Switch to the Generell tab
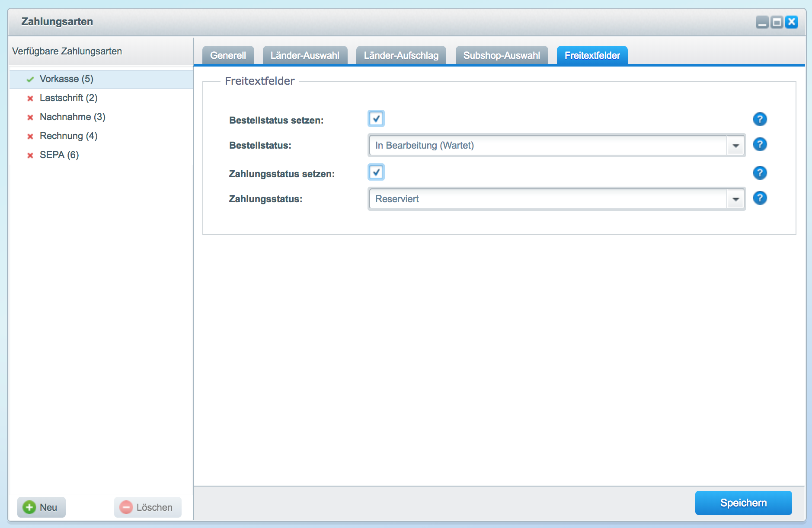Screen dimensions: 812x528 228,55
